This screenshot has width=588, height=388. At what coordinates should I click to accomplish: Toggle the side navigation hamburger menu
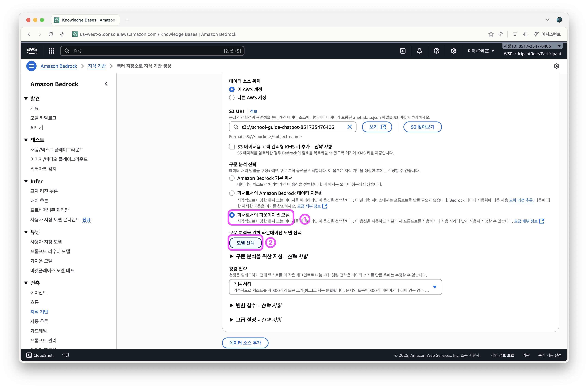click(x=31, y=66)
